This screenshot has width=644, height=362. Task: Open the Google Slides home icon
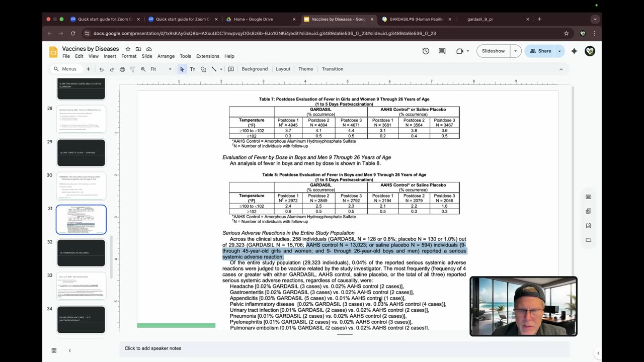pyautogui.click(x=53, y=51)
